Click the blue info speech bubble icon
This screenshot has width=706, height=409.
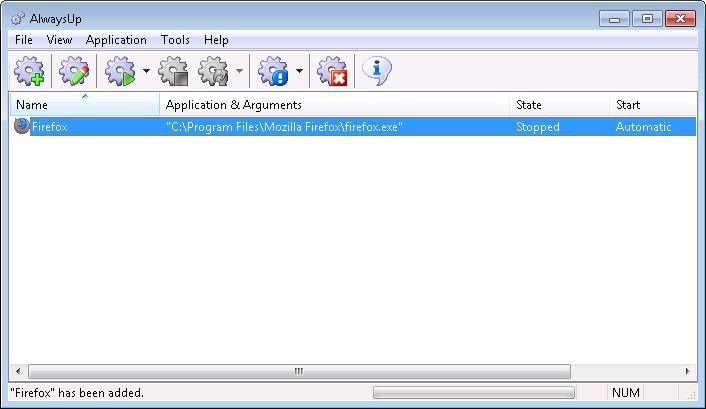(x=376, y=71)
